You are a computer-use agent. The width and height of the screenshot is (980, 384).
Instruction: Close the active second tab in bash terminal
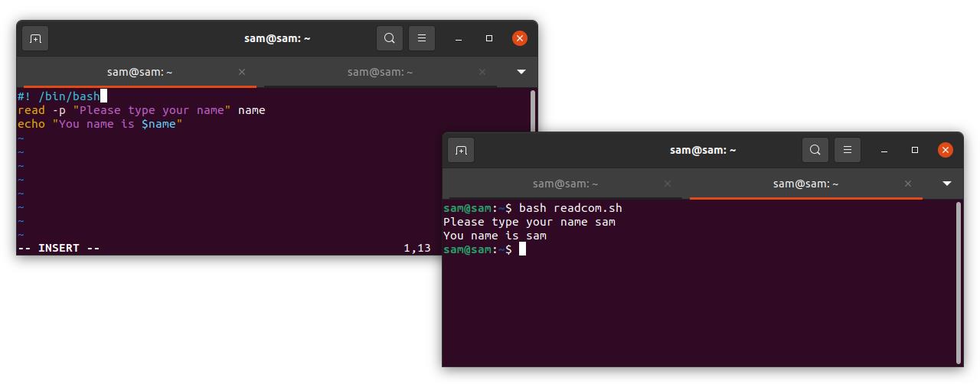tap(908, 184)
